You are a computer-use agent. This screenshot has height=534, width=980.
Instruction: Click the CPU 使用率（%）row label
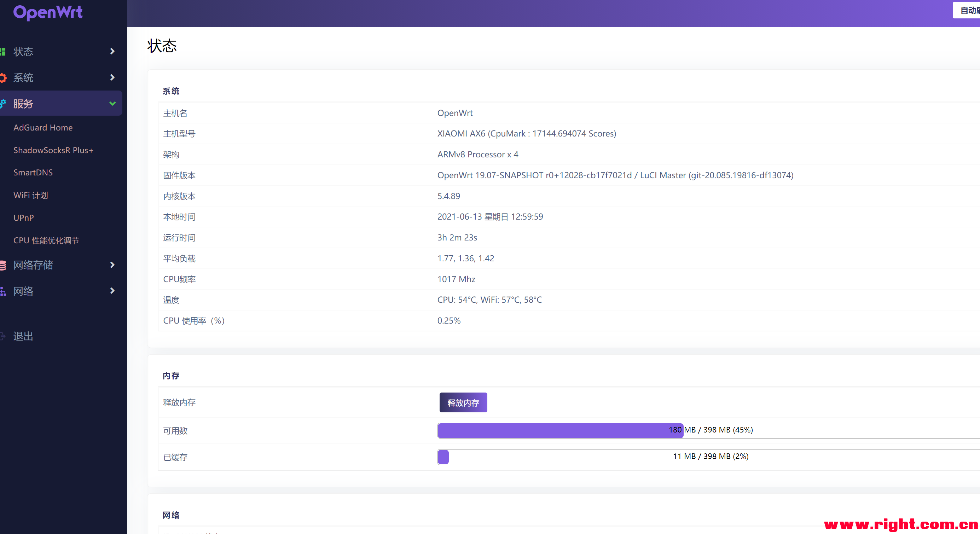[194, 321]
